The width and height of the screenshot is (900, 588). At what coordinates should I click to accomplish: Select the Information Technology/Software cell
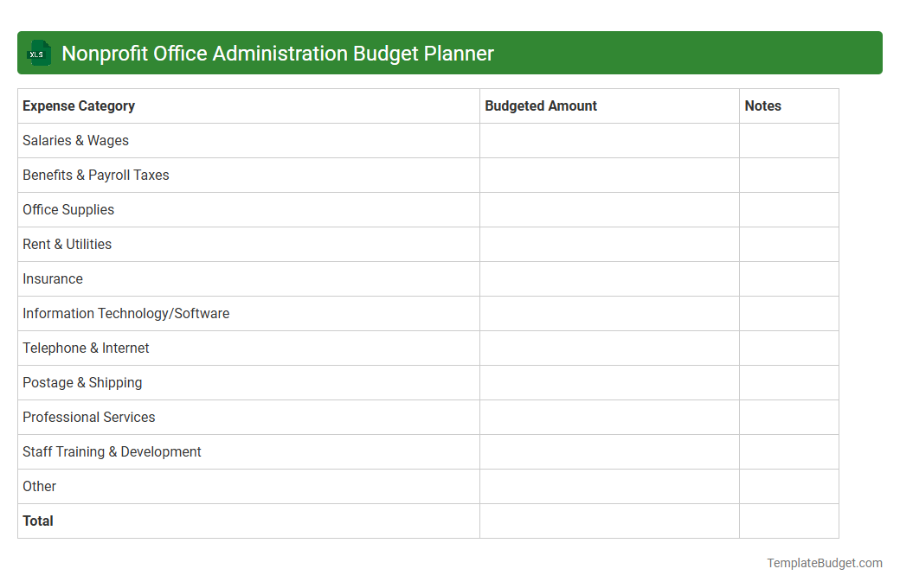(125, 313)
